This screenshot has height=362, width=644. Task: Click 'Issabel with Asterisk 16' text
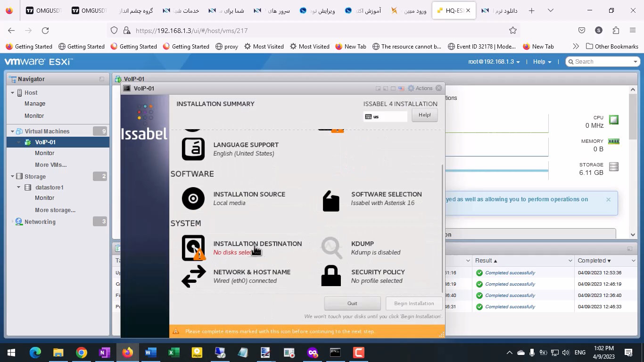coord(383,203)
